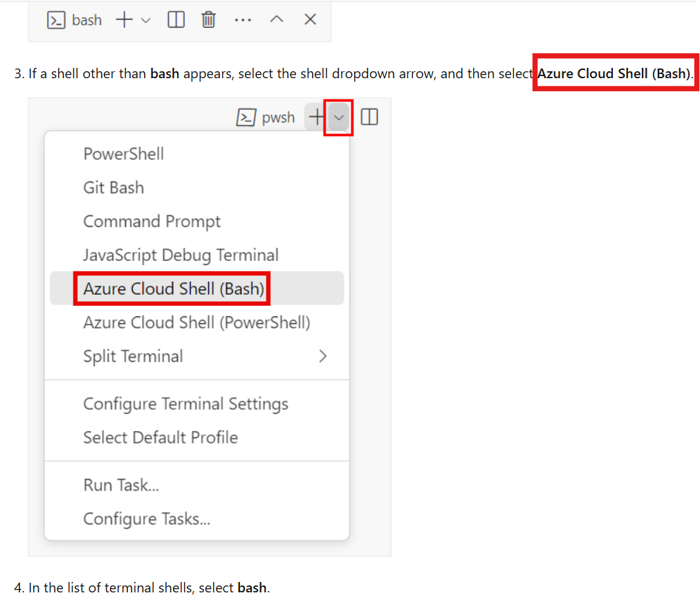The height and width of the screenshot is (609, 700).
Task: Click the plus icon beside pwsh
Action: (317, 117)
